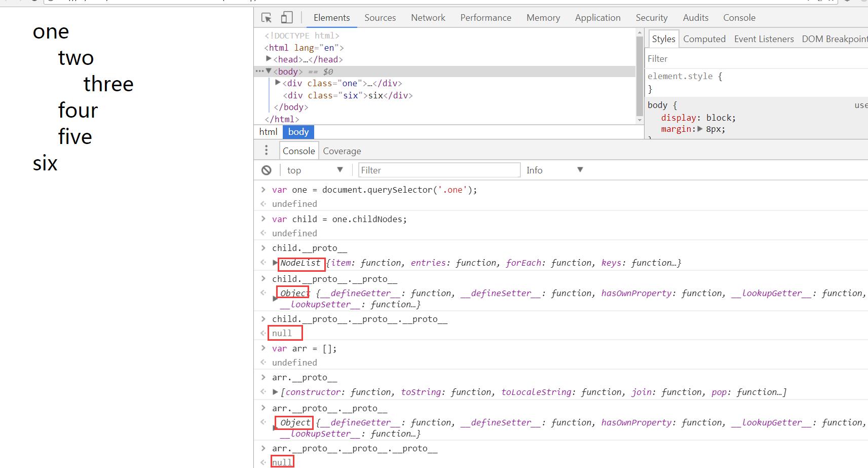Expand the arr.__proto__ array output
Viewport: 868px width, 468px height.
click(275, 392)
